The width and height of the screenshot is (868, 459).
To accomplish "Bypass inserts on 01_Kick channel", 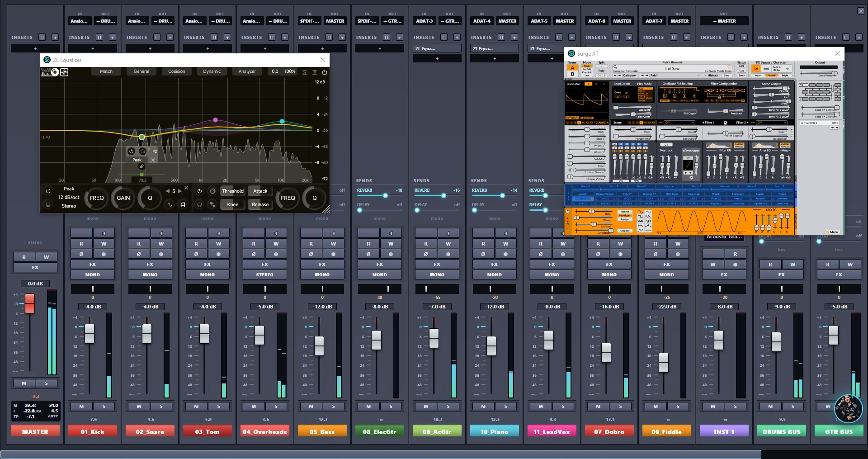I will click(99, 38).
